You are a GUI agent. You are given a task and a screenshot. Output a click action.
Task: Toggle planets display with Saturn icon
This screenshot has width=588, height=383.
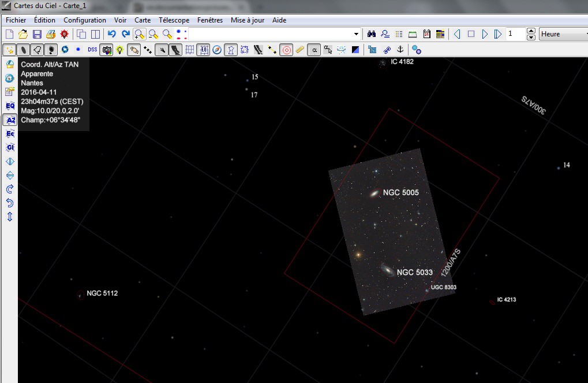click(x=134, y=50)
